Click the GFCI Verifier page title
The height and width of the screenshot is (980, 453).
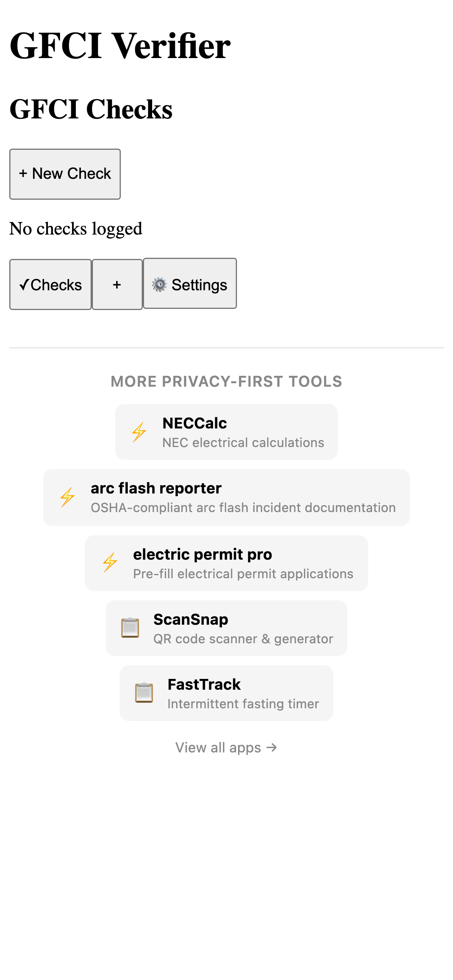119,47
